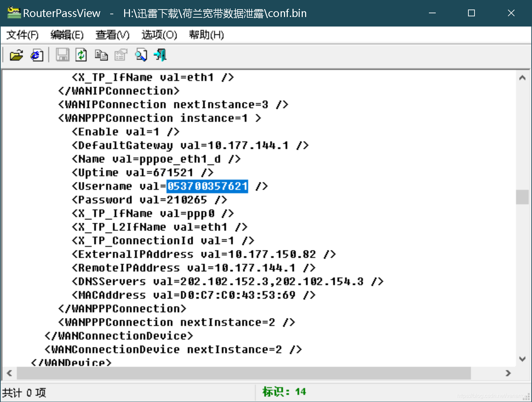
Task: Click the X_TP_ConnectionId val=1 line
Action: pyautogui.click(x=163, y=241)
